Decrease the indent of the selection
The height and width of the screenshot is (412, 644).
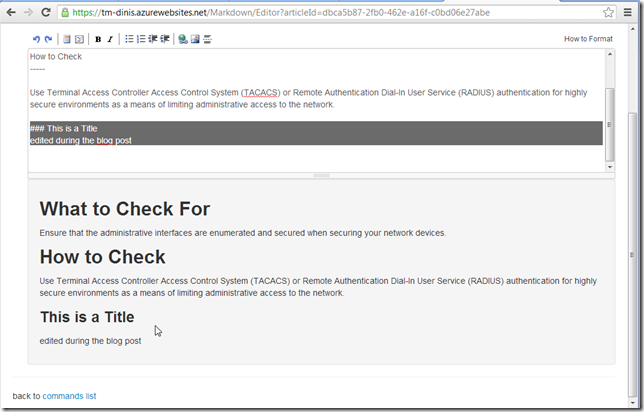(153, 39)
